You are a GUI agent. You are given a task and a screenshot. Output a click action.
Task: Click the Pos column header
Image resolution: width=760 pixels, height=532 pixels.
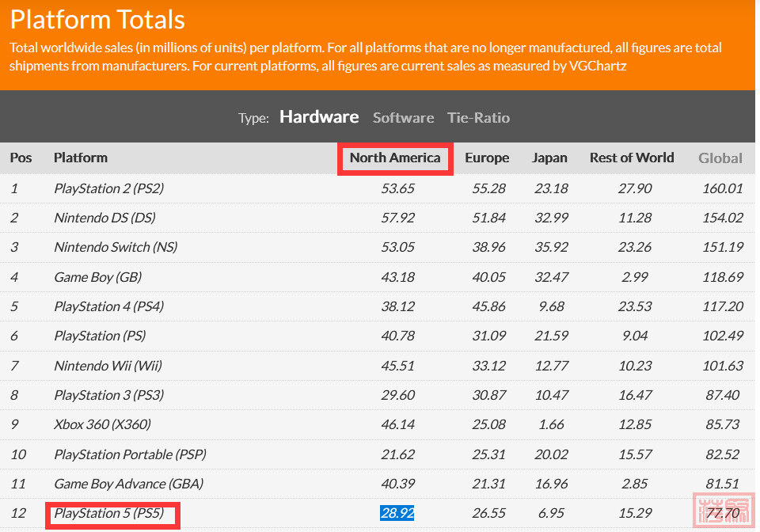[21, 158]
